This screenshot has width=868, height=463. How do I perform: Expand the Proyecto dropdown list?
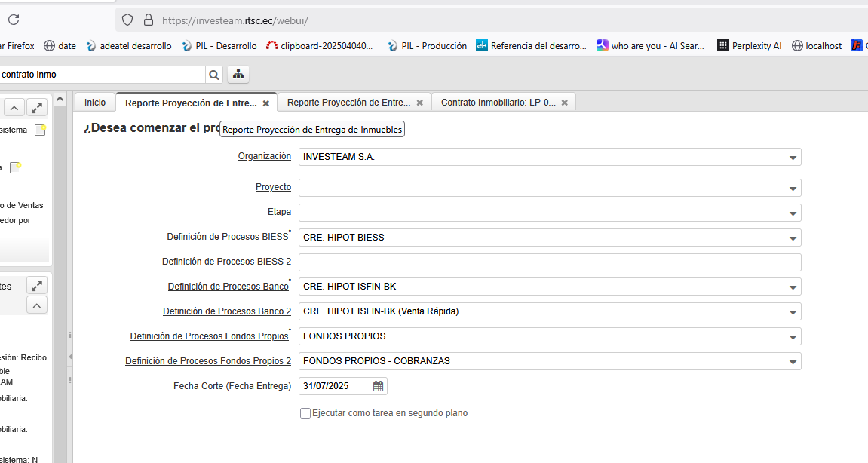792,188
